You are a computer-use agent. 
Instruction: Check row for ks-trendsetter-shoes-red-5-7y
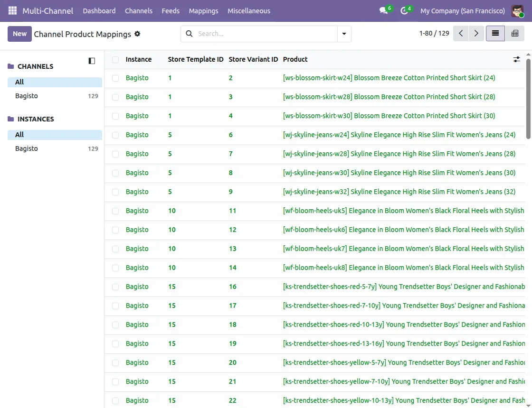(x=115, y=287)
